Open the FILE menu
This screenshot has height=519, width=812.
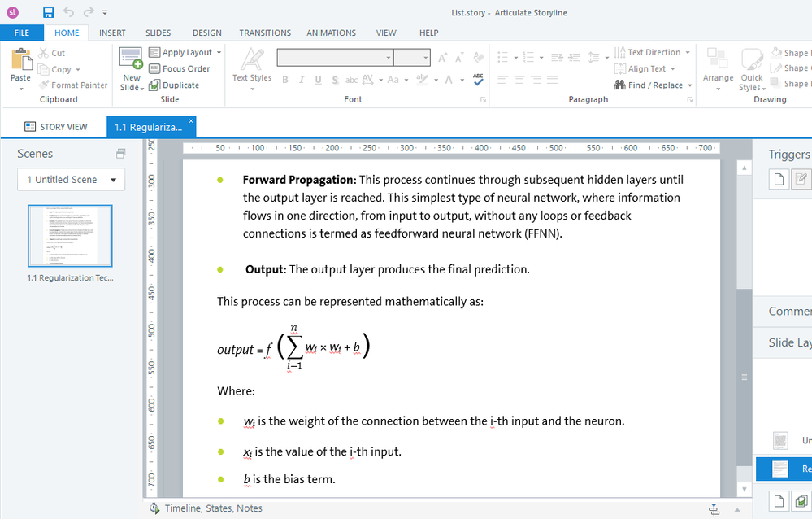pos(22,33)
